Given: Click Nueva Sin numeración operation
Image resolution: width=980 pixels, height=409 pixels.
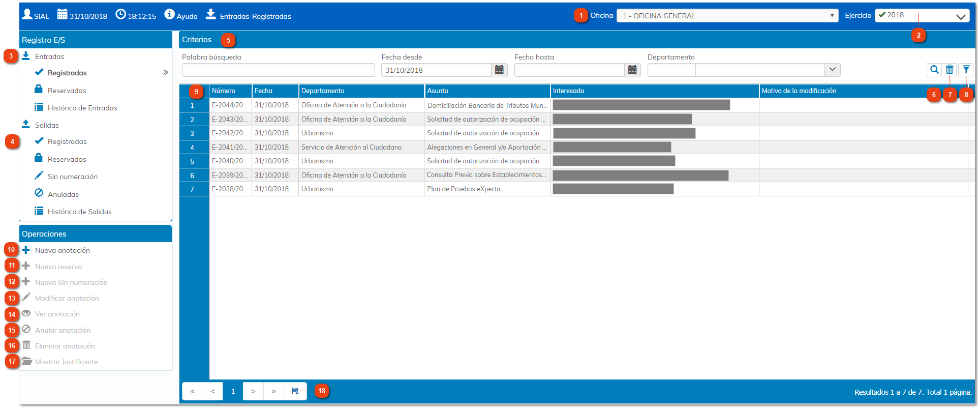Looking at the screenshot, I should coord(71,282).
